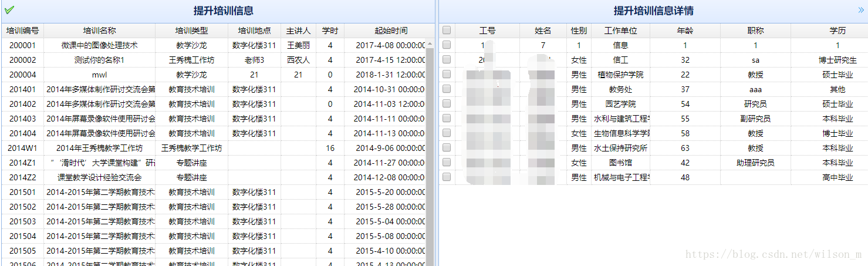Select training row 2014Z2
The image size is (868, 266).
point(214,177)
